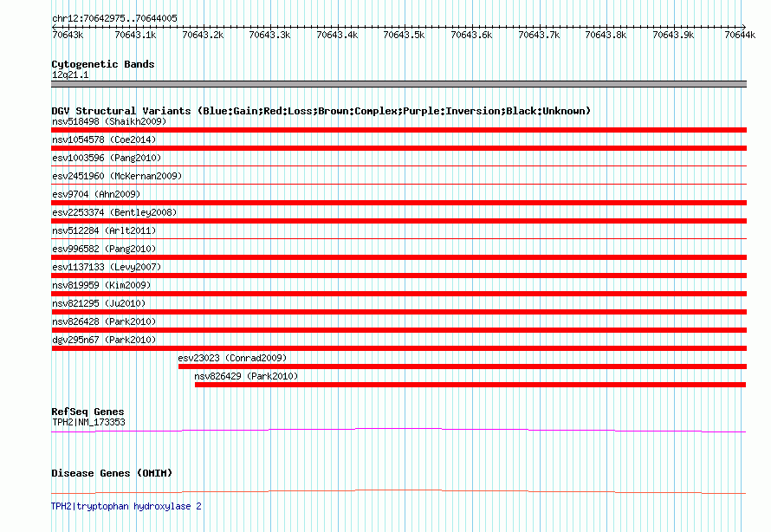Click the chr12:70642975..70644005 coordinate label
The image size is (771, 532).
[x=114, y=19]
